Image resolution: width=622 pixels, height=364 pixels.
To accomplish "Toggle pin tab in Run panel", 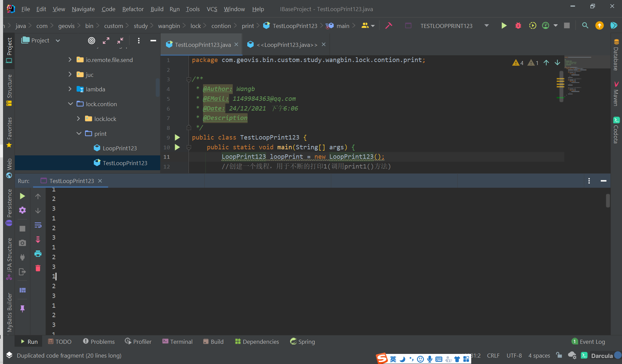I will coord(22,308).
